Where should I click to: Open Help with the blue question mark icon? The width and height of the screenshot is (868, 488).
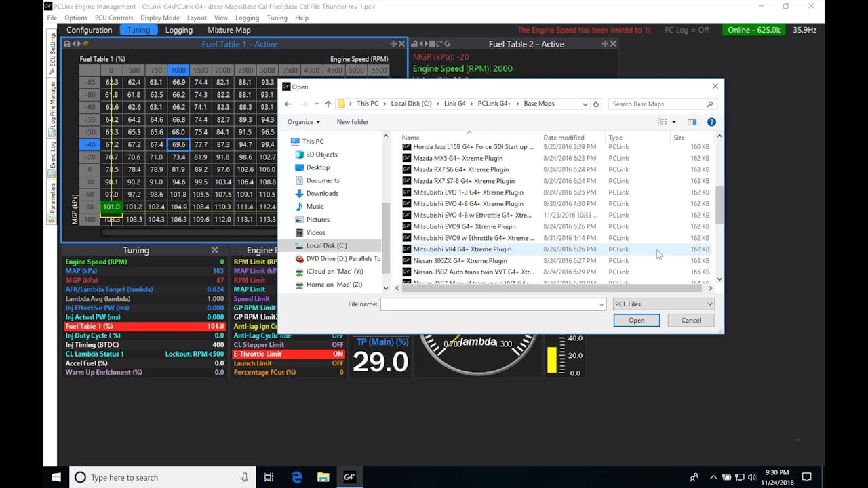710,122
